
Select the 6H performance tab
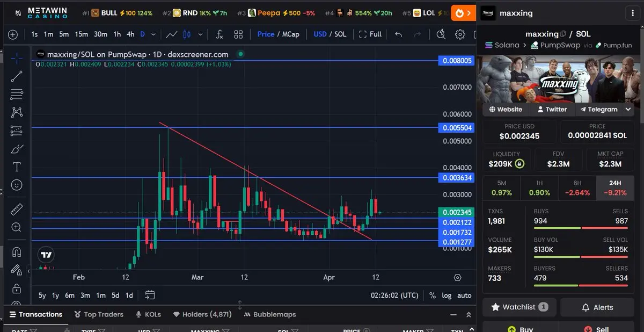tap(577, 188)
